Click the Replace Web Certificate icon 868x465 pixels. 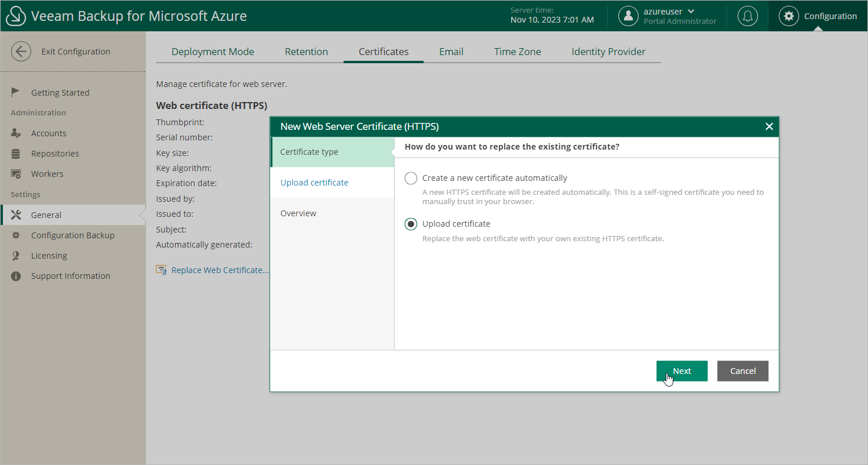161,270
